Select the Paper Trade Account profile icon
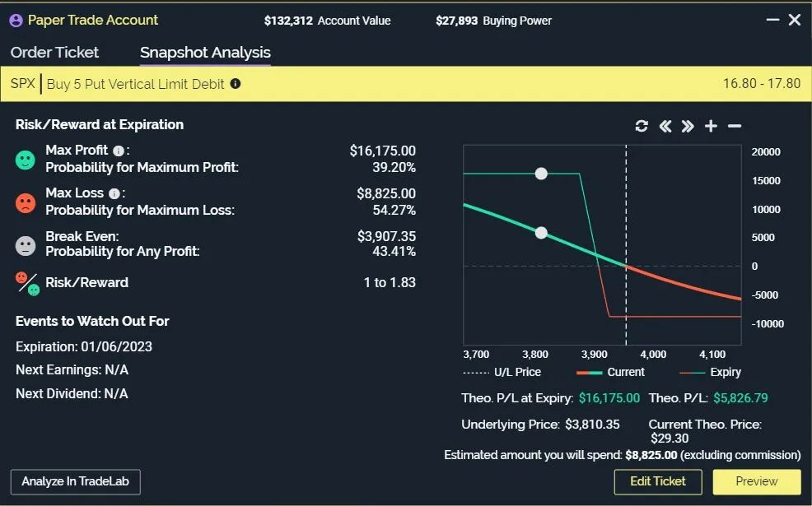 13,20
